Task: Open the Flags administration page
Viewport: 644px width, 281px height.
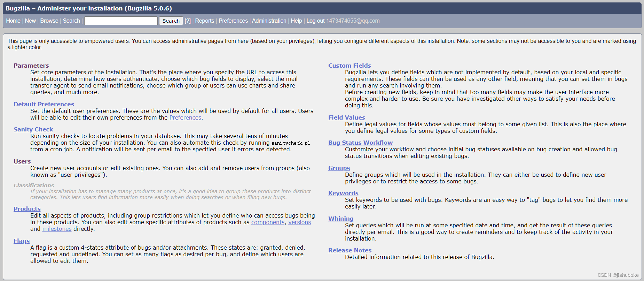Action: click(22, 241)
